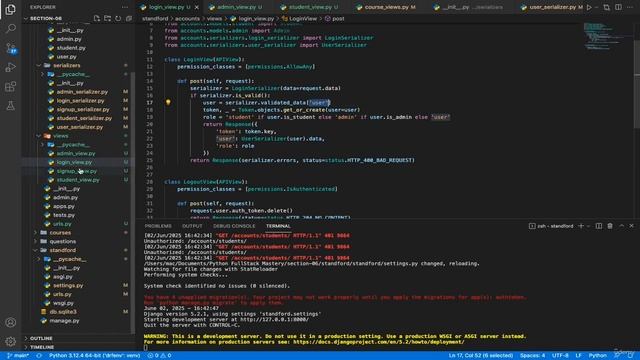The width and height of the screenshot is (640, 360).
Task: Open the Manage settings gear
Action: 11,341
